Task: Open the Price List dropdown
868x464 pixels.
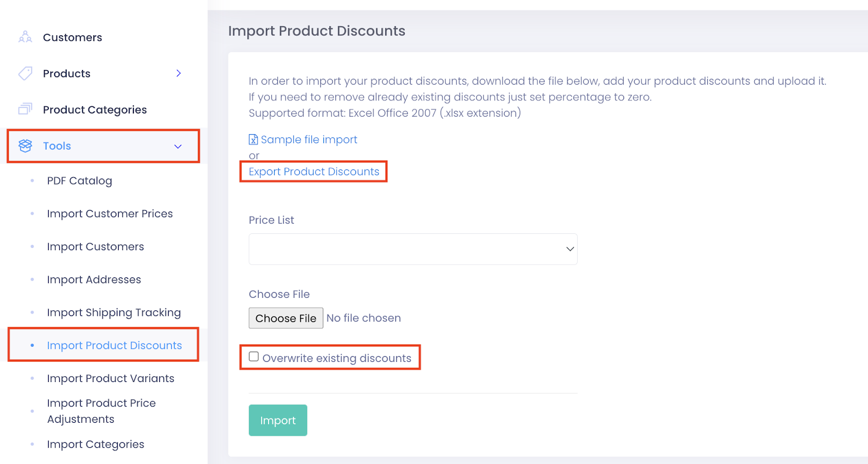Action: point(413,249)
